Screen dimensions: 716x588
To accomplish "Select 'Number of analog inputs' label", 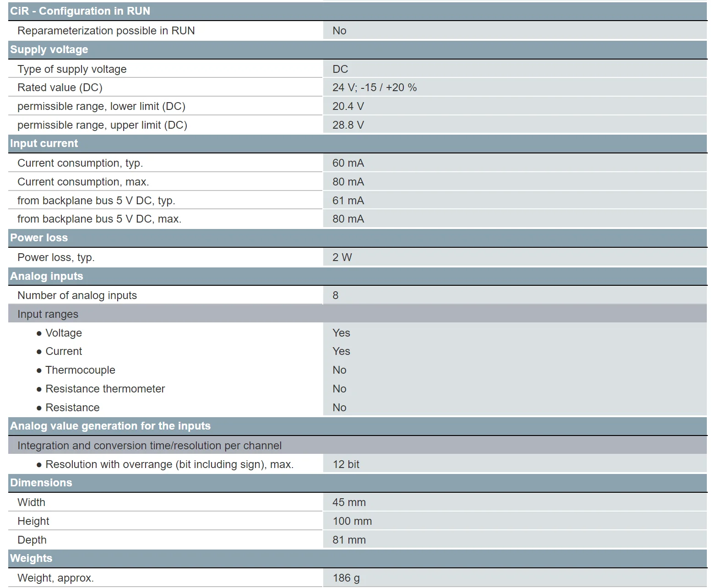I will (x=77, y=295).
